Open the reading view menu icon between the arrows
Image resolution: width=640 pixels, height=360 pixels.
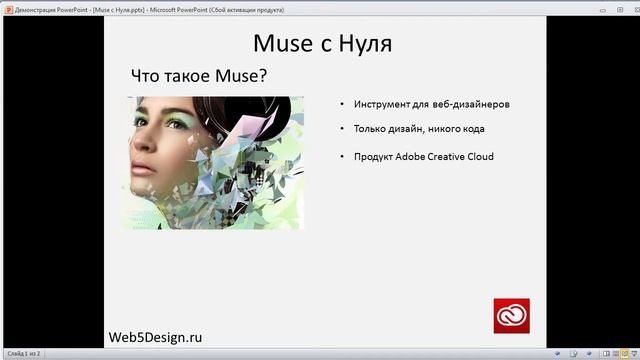coord(573,354)
